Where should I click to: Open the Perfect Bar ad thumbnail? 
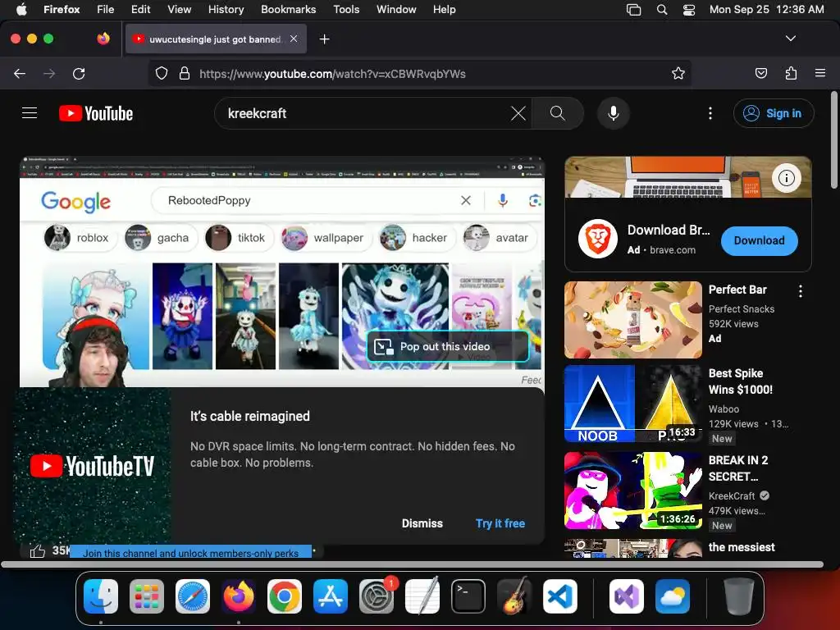[633, 320]
